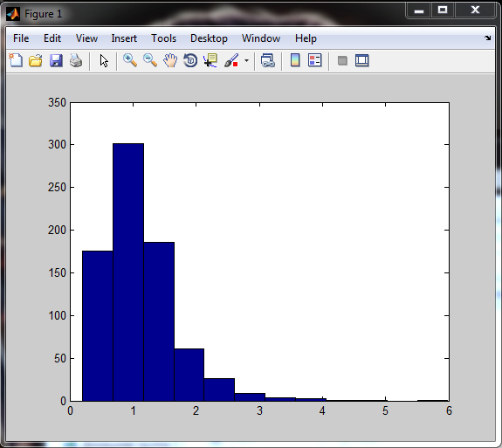
Task: Select the Data Cursor tool
Action: click(210, 60)
